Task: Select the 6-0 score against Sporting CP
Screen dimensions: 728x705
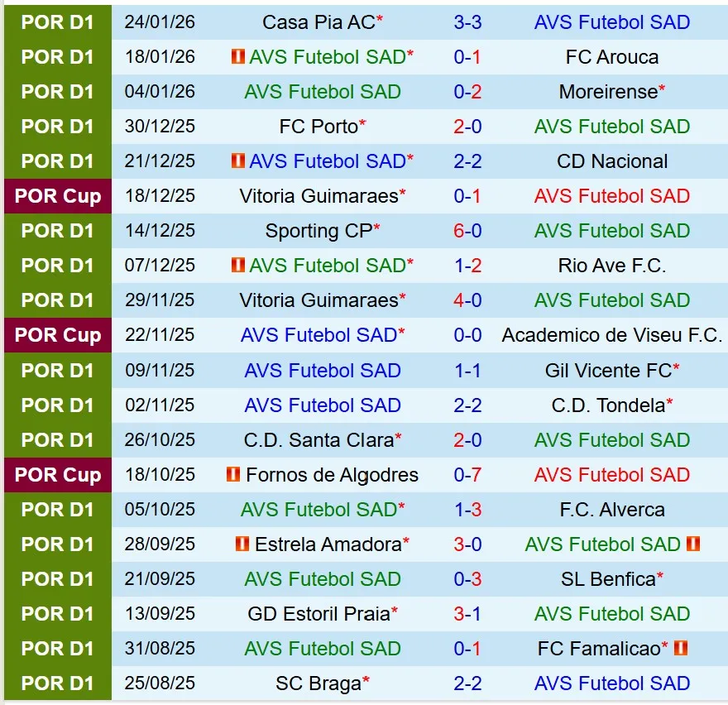Action: [467, 231]
